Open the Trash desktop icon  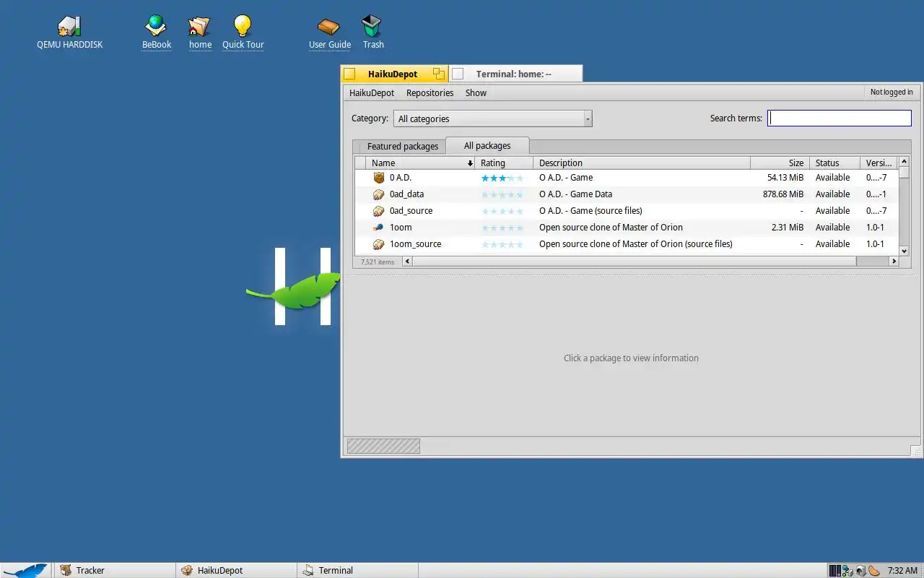point(372,27)
